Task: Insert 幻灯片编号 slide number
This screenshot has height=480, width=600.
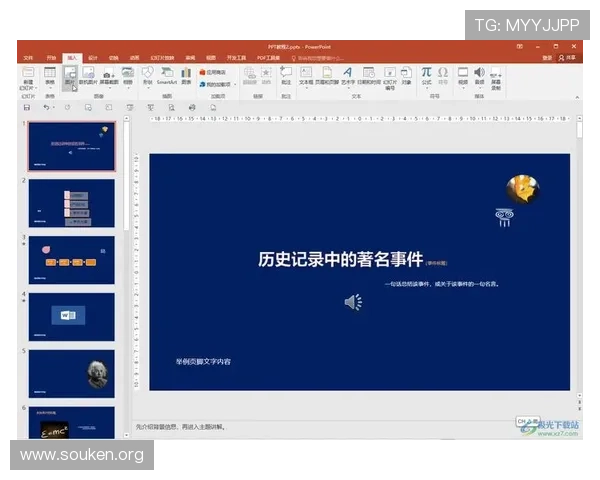Action: click(x=390, y=78)
